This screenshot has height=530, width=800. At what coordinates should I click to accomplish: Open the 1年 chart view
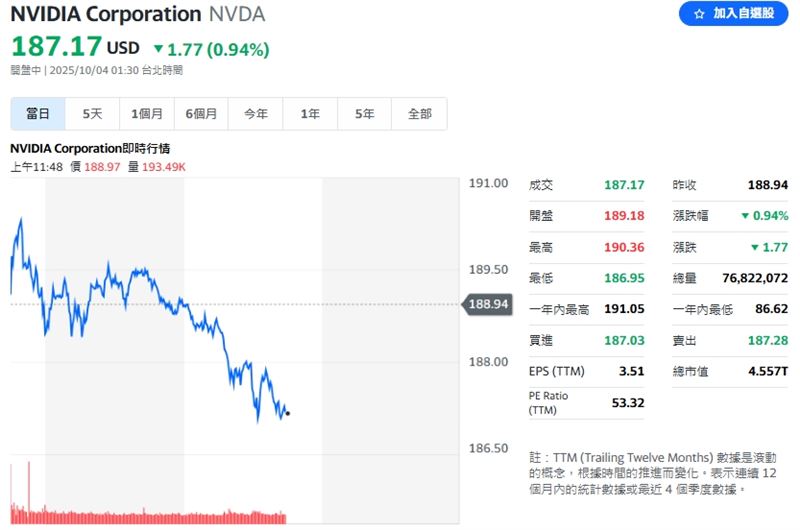[310, 114]
